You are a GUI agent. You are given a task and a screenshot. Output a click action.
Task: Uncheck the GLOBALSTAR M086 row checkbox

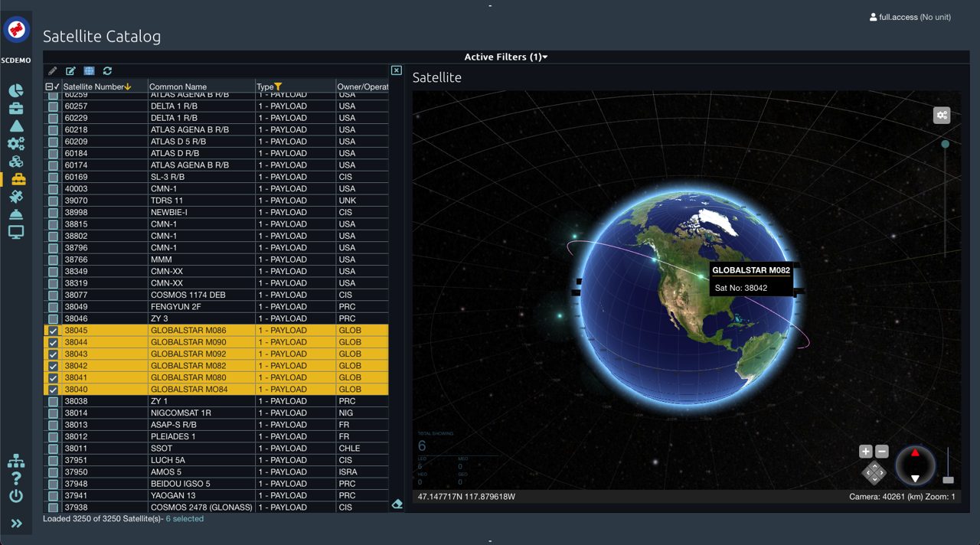pyautogui.click(x=53, y=331)
